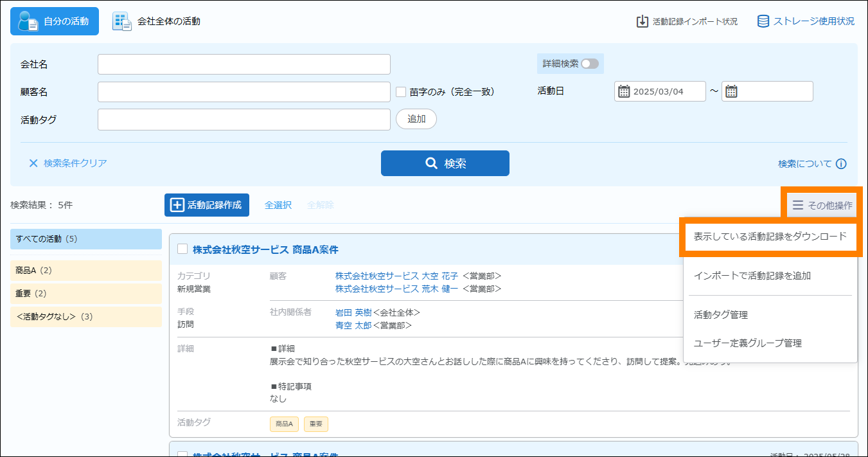
Task: Enable 苗字のみ(完全一致) checkbox
Action: (x=401, y=92)
